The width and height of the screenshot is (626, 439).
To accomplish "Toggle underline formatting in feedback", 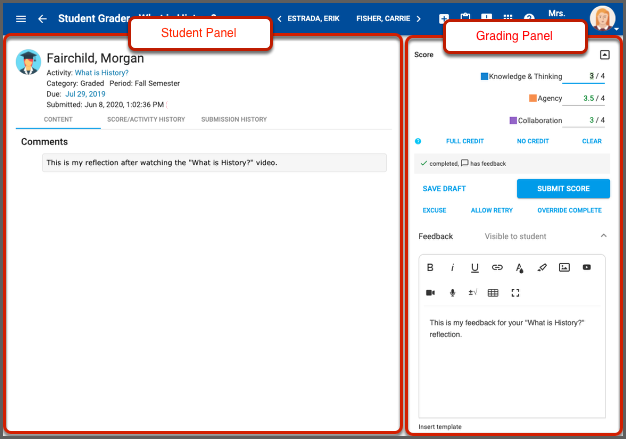I will (x=474, y=267).
